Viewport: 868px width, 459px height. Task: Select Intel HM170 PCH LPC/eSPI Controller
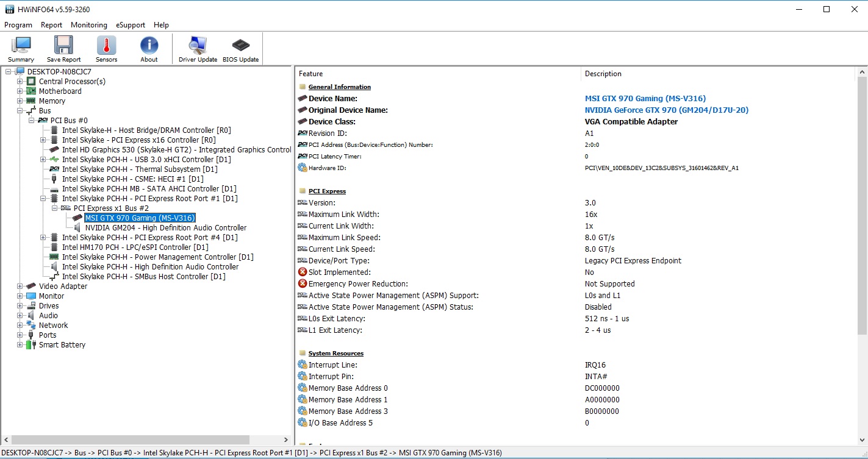point(135,247)
